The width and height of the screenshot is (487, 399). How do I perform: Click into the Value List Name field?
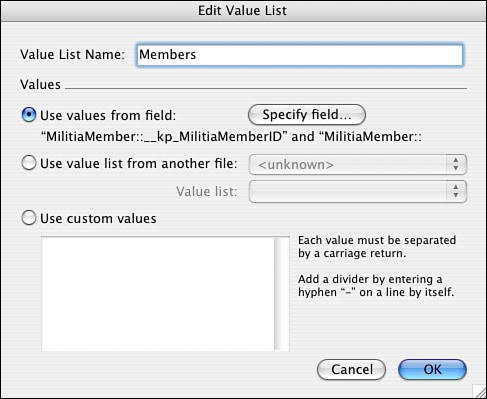coord(300,55)
